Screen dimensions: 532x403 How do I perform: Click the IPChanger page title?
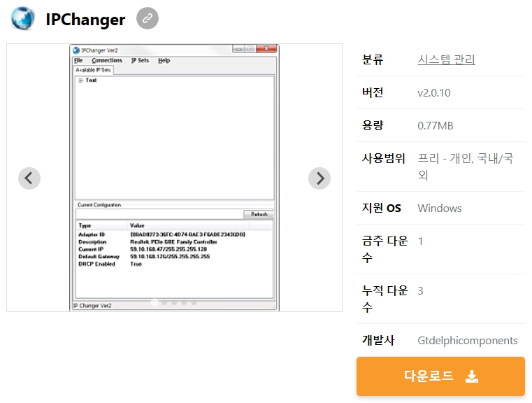[x=85, y=20]
